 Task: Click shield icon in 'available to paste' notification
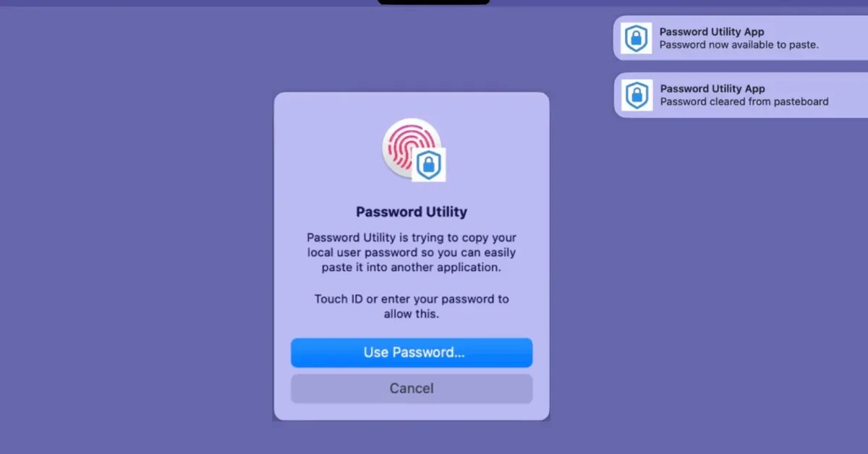[636, 38]
